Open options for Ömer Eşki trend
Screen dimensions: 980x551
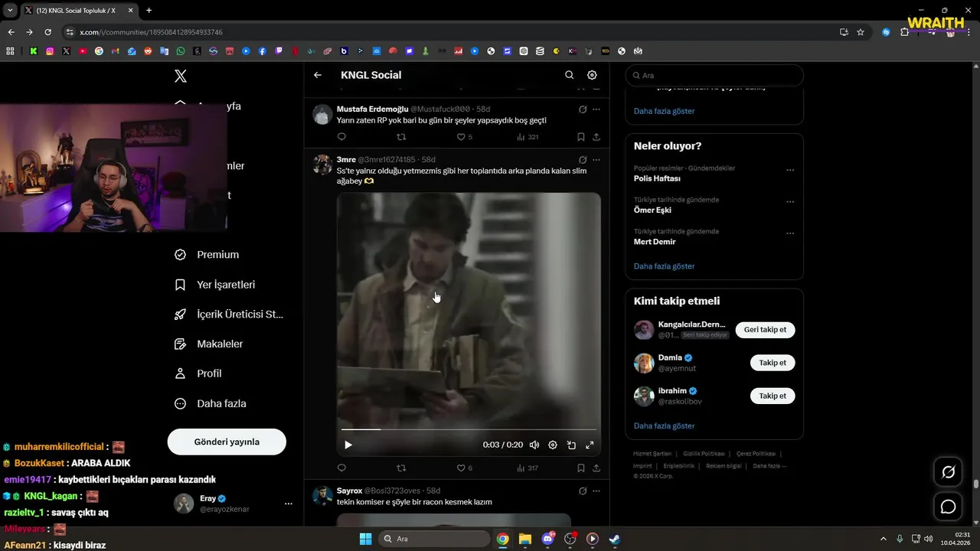[x=790, y=202]
